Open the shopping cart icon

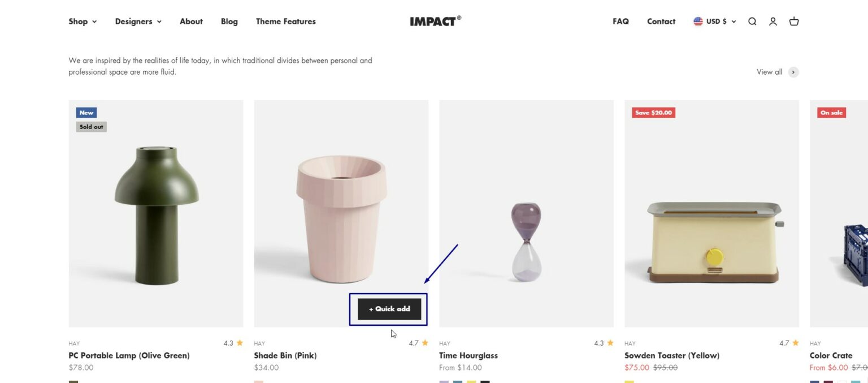point(794,21)
